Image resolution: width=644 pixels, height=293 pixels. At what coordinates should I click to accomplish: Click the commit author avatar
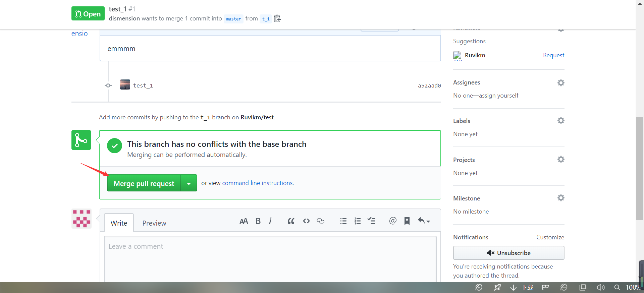click(x=125, y=84)
